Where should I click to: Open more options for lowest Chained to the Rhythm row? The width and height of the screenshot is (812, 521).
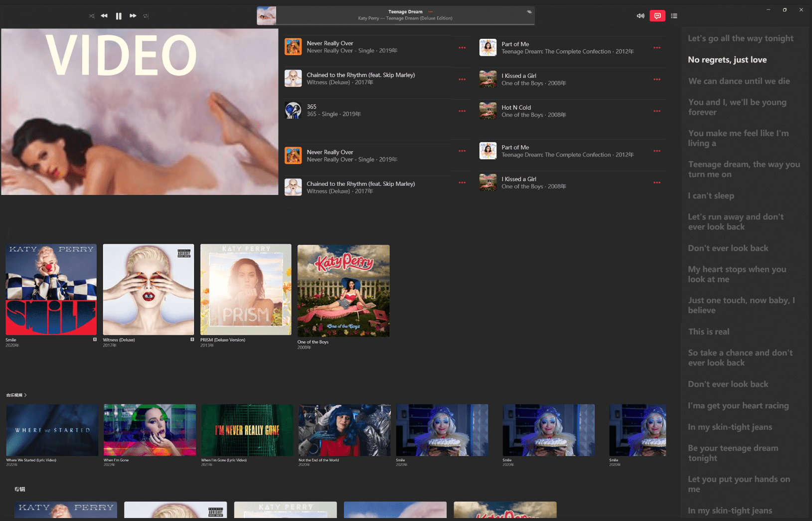(x=462, y=182)
